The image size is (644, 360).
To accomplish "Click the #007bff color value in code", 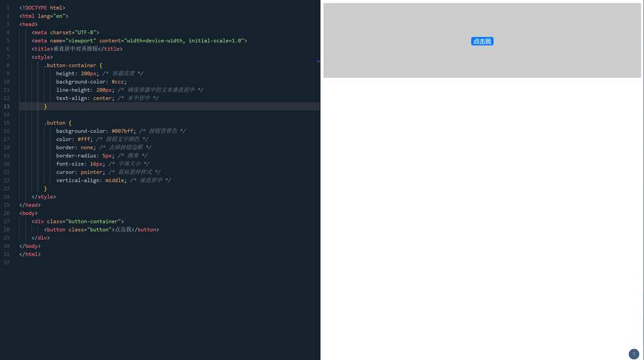I will click(x=124, y=131).
